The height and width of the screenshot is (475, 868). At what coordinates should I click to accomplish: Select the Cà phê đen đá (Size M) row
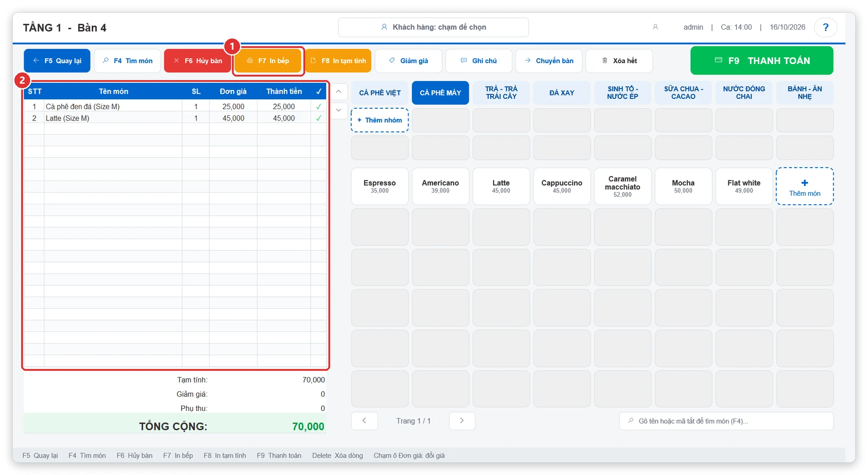coord(175,106)
